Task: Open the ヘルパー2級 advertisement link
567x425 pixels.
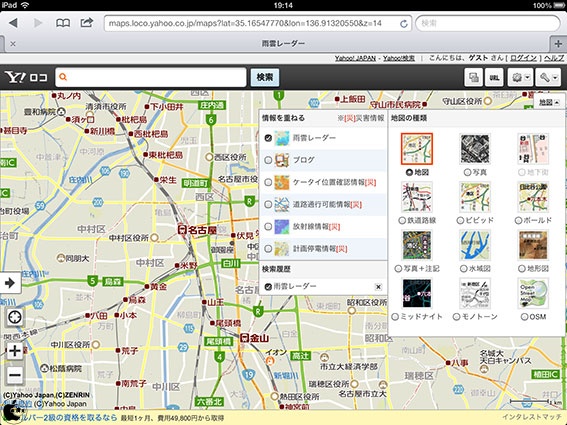Action: point(68,418)
